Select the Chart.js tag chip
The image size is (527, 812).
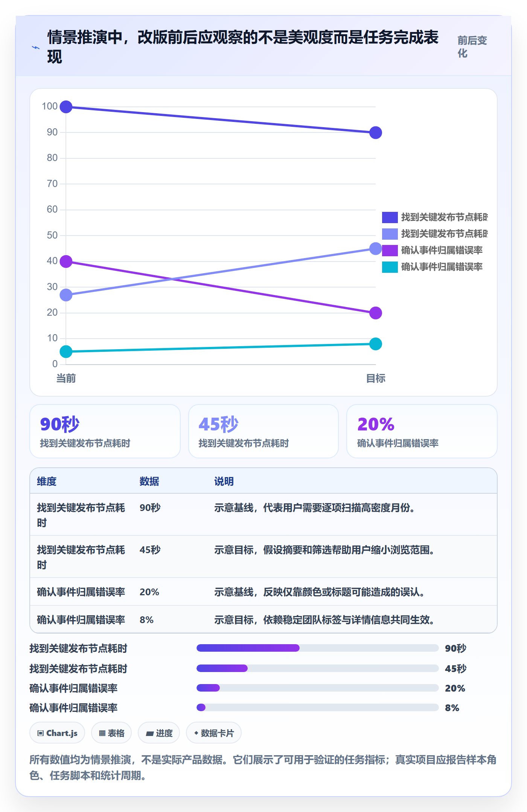tap(57, 733)
